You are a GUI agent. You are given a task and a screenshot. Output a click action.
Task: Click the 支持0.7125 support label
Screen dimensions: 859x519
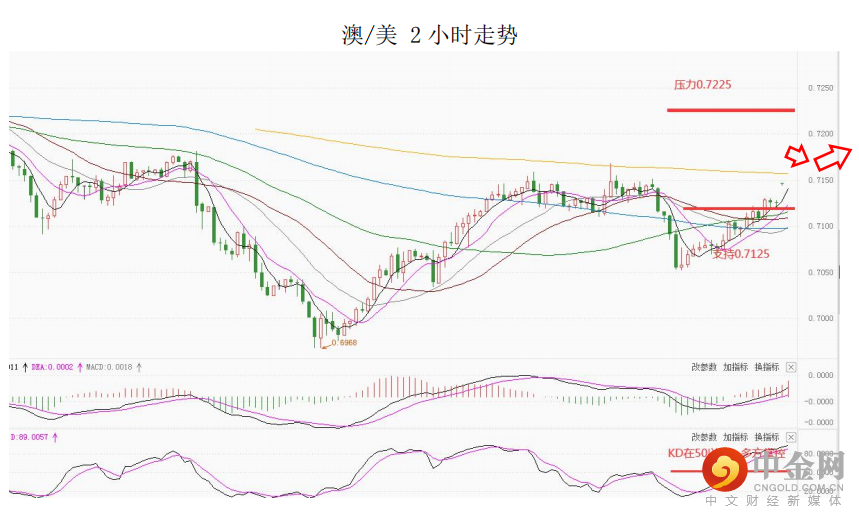(741, 253)
